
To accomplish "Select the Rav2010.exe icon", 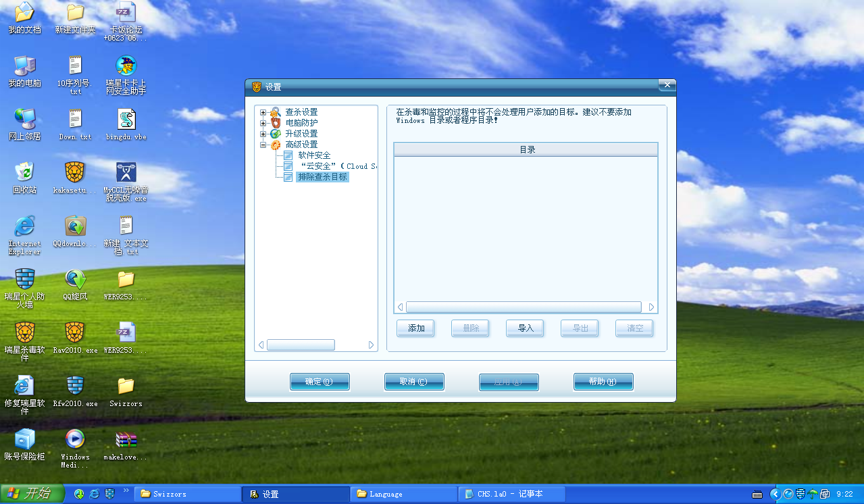I will coord(75,338).
